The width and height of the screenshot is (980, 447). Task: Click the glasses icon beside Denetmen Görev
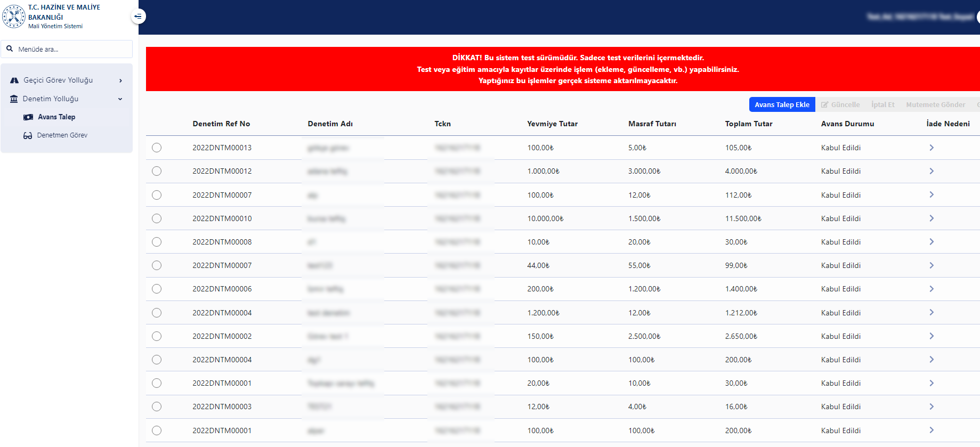[x=28, y=135]
